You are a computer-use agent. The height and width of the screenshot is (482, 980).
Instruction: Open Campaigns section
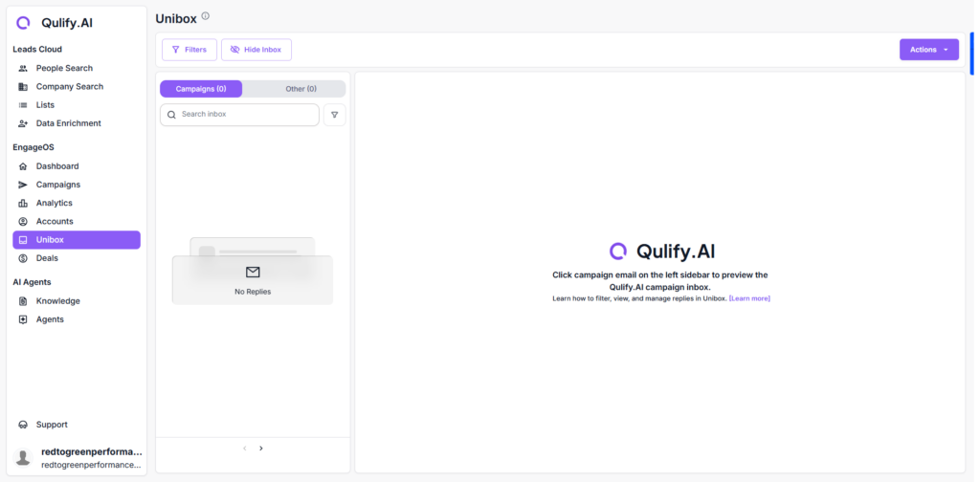[x=77, y=185]
